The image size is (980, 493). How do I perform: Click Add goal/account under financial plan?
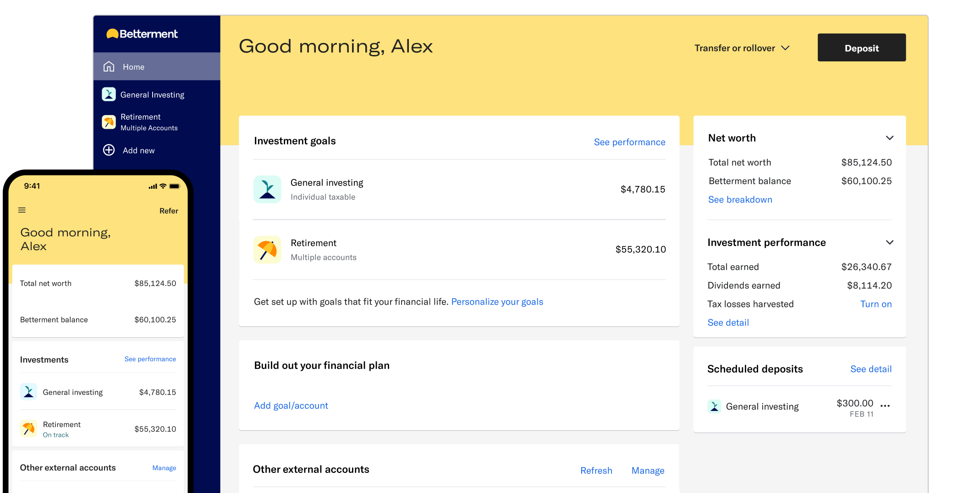coord(291,405)
